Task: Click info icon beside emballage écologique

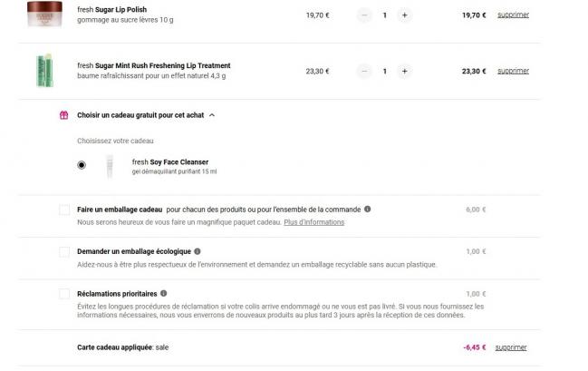Action: [x=198, y=251]
